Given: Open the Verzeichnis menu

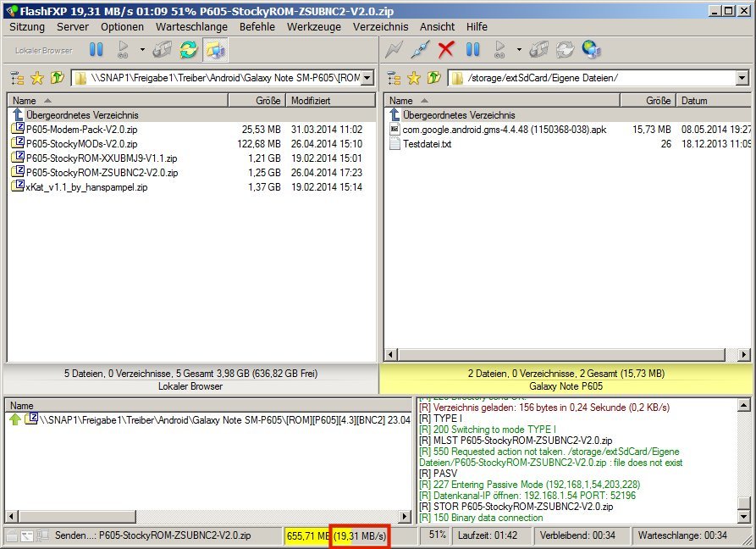Looking at the screenshot, I should point(380,27).
